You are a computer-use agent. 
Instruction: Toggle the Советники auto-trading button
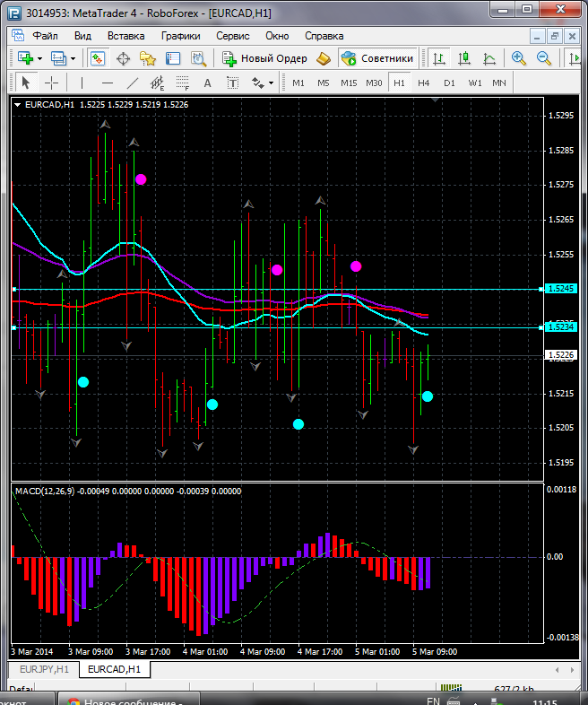[x=377, y=58]
